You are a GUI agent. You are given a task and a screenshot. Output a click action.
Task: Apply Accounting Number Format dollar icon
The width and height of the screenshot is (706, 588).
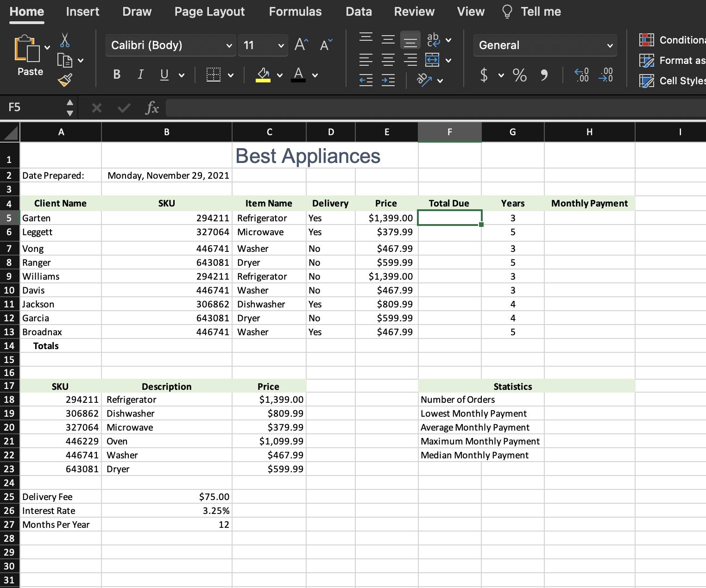click(x=484, y=75)
